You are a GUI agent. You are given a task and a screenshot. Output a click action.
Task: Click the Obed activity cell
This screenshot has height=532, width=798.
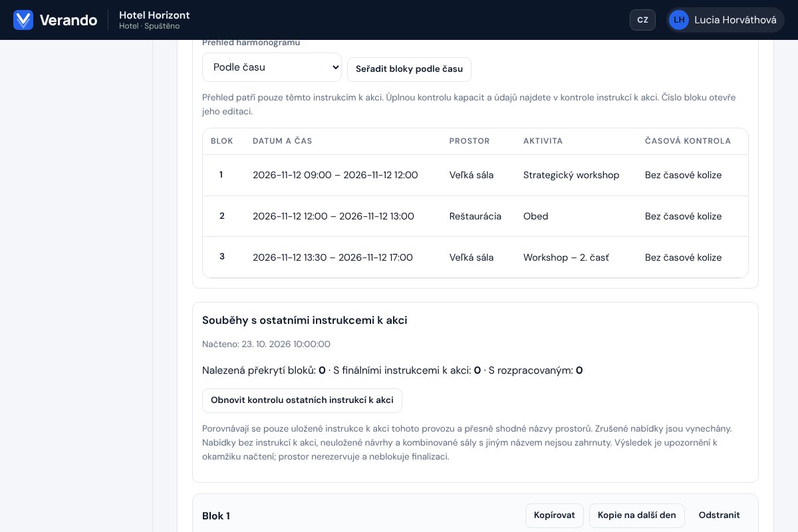pos(536,216)
